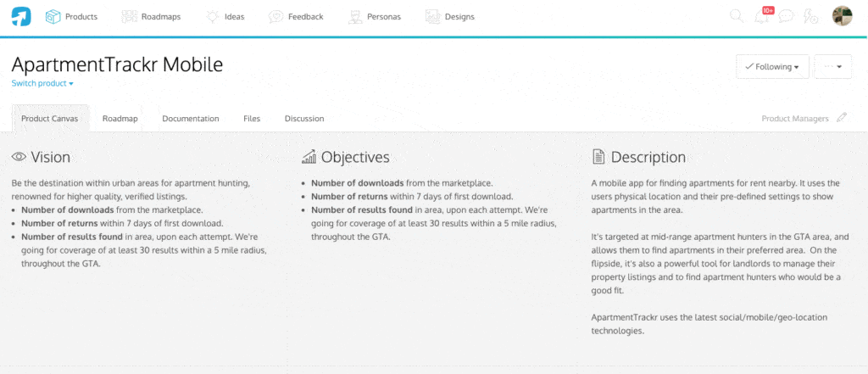Screen dimensions: 868x374
Task: Toggle the Following button
Action: tap(772, 67)
